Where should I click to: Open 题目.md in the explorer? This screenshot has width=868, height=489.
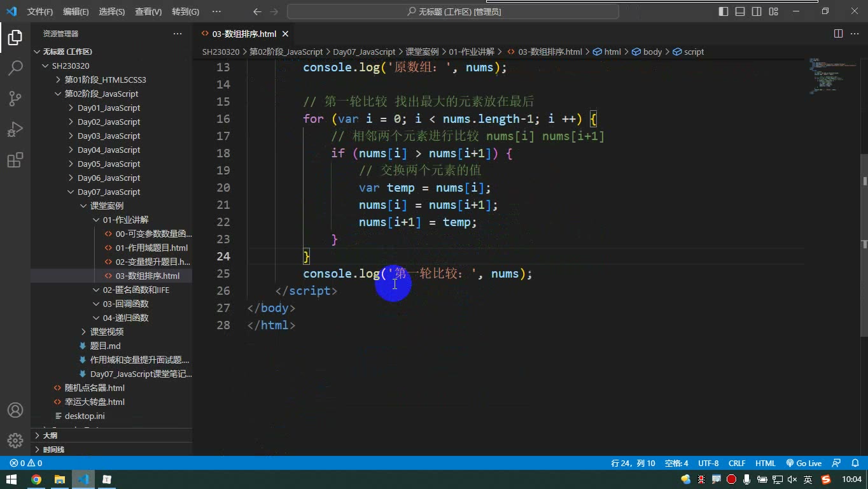pyautogui.click(x=105, y=346)
